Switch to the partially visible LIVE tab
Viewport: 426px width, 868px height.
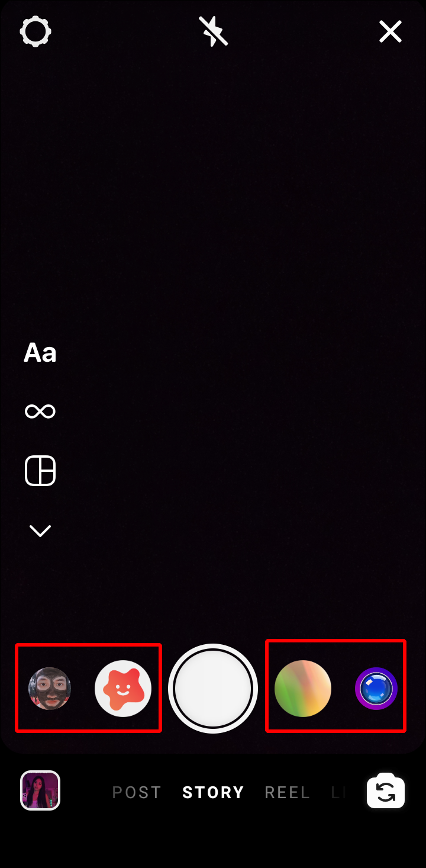tap(338, 792)
